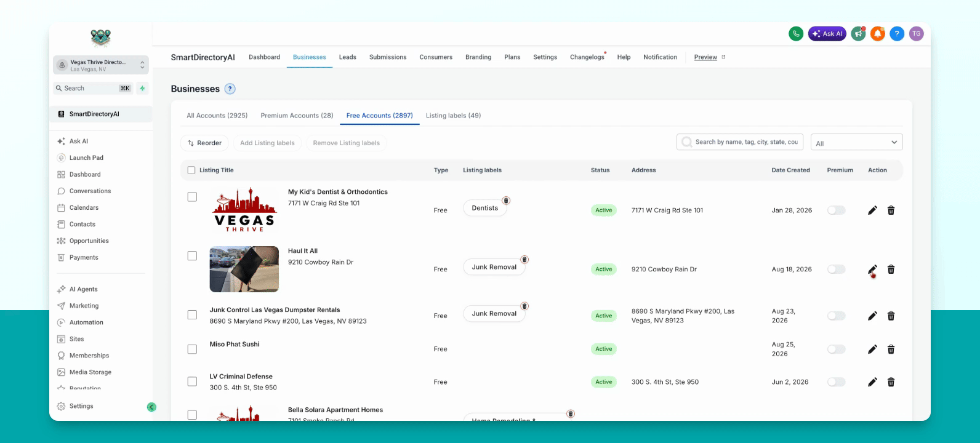Click the Reorder button
Image resolution: width=980 pixels, height=443 pixels.
[204, 143]
